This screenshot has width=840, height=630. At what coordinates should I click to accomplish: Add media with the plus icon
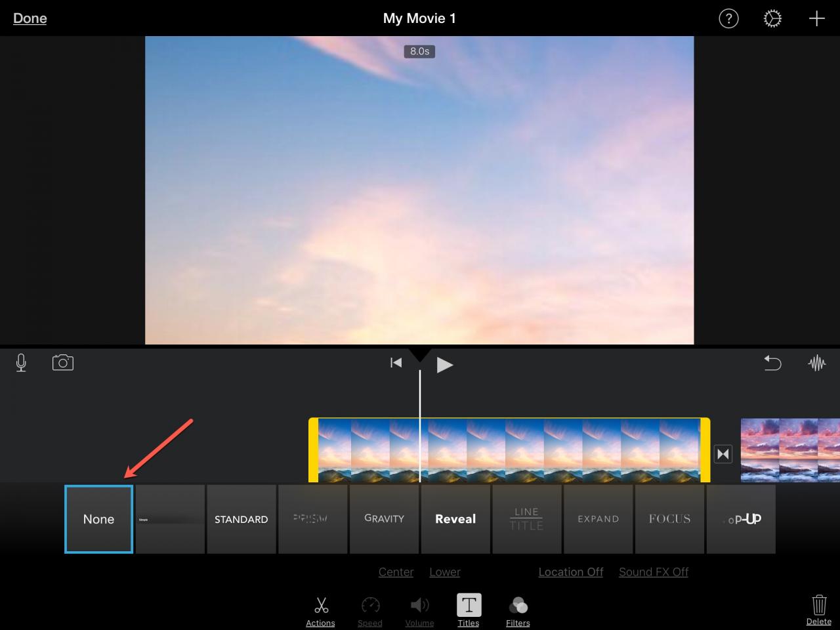coord(816,18)
